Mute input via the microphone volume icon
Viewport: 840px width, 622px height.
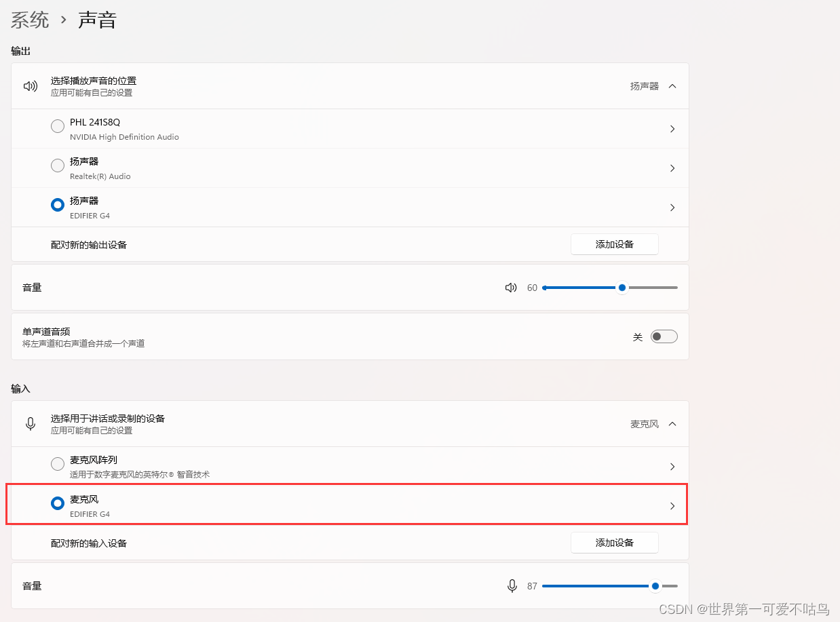(x=512, y=586)
